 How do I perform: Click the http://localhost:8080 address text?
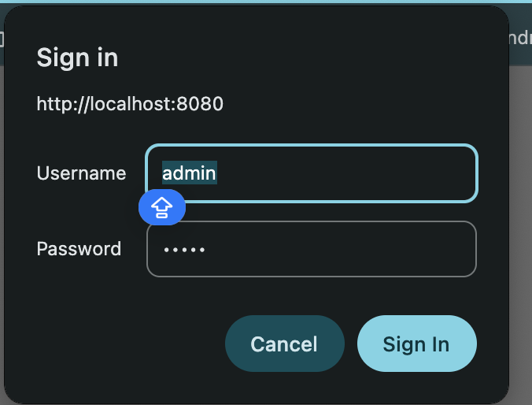130,104
